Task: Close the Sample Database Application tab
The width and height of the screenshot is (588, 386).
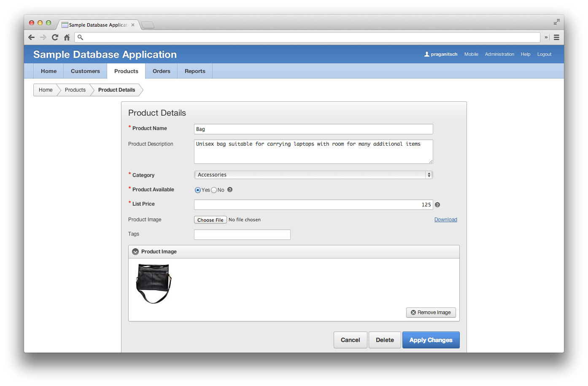Action: [x=133, y=25]
